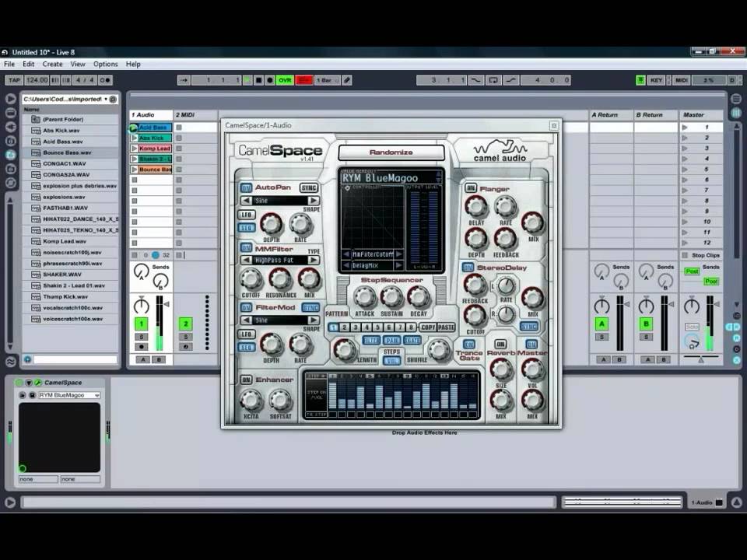Toggle the Reverb ON switch
The width and height of the screenshot is (747, 560).
point(500,344)
